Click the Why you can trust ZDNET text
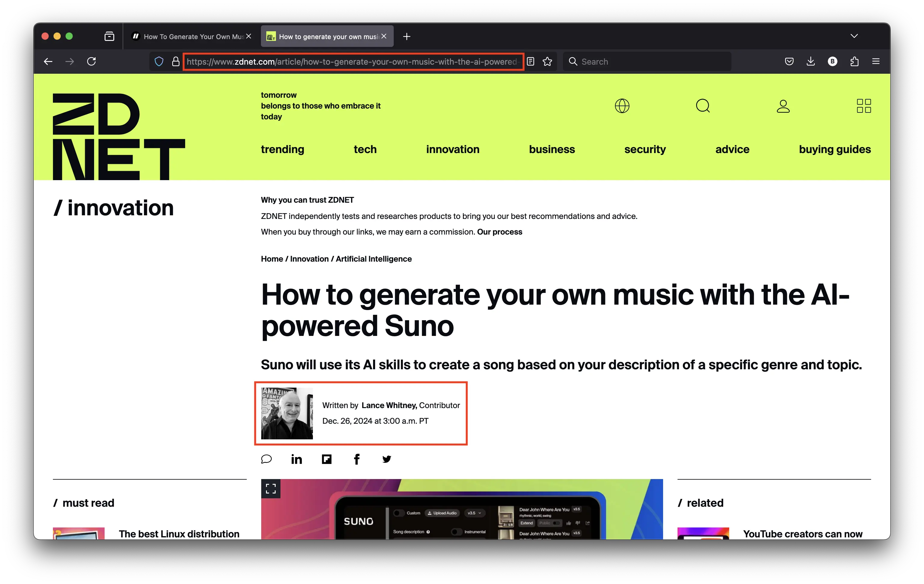The image size is (924, 584). pos(307,200)
